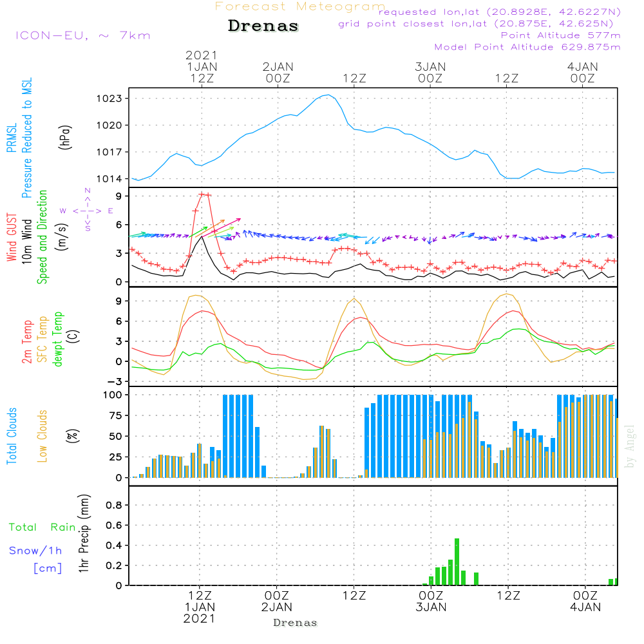Click the green "Total Rain" label
Viewport: 644px width, 644px height.
(x=43, y=527)
